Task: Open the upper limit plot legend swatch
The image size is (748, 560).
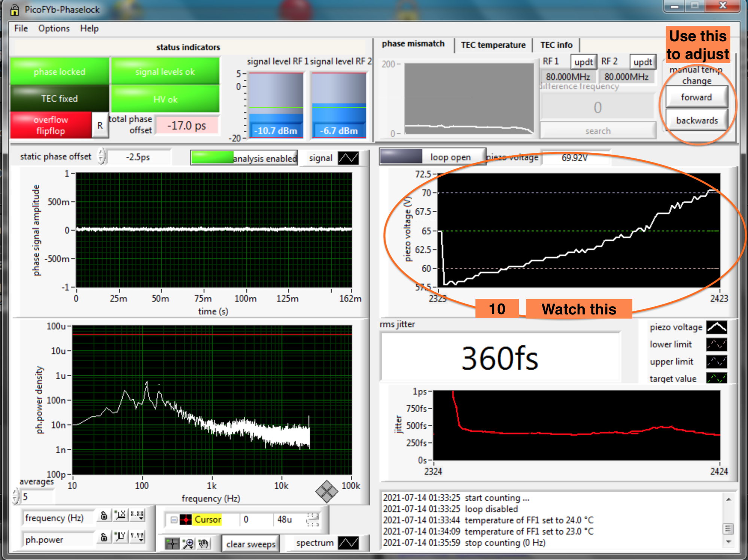Action: (x=717, y=362)
